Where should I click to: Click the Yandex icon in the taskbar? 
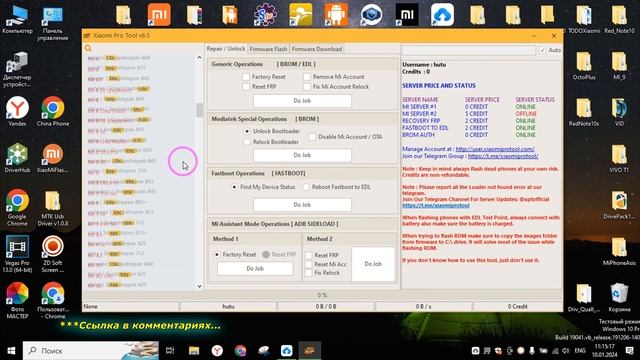click(217, 351)
